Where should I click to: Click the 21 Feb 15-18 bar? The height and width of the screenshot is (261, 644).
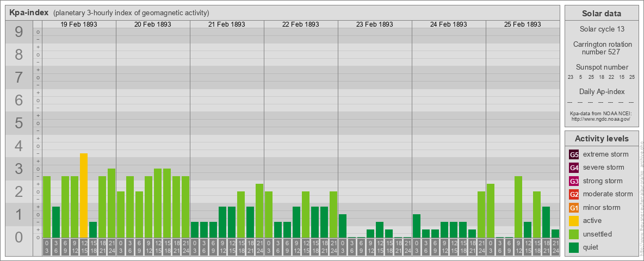click(x=240, y=215)
